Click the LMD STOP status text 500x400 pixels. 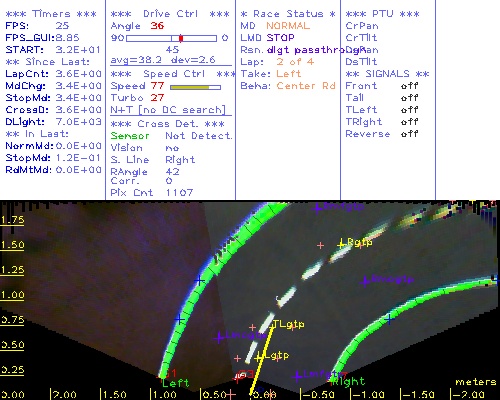[x=268, y=38]
